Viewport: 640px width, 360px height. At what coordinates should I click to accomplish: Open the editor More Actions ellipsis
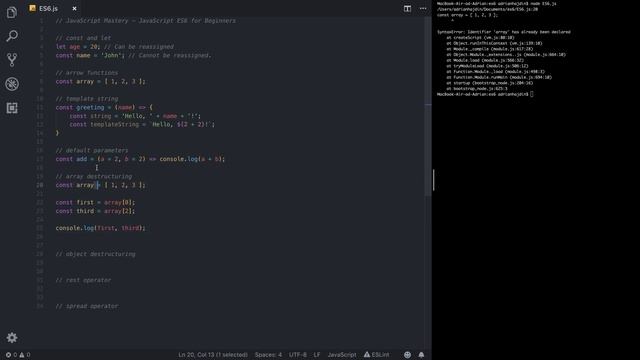coord(423,9)
